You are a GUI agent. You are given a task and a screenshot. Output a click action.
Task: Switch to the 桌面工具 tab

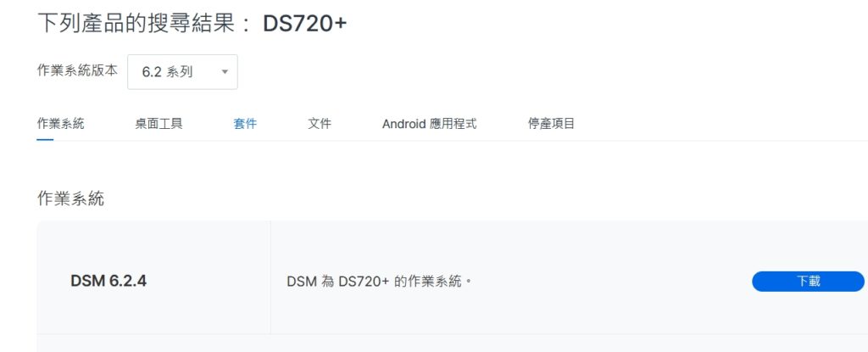159,124
